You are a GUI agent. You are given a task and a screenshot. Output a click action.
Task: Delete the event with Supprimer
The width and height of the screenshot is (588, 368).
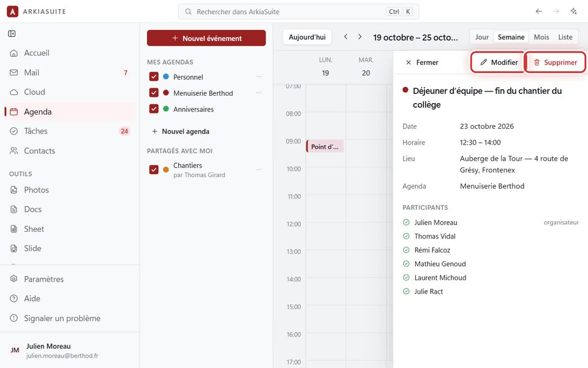[555, 63]
